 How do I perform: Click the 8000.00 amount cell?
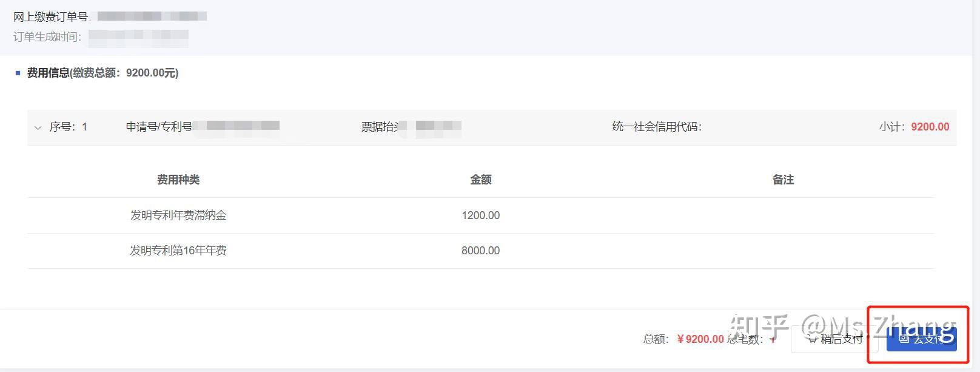(480, 251)
